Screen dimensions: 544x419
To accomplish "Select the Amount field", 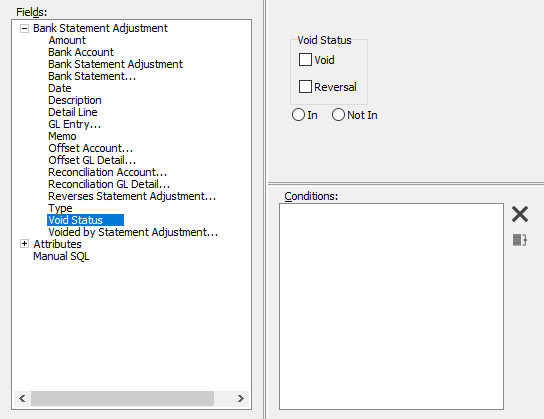I will coord(67,40).
